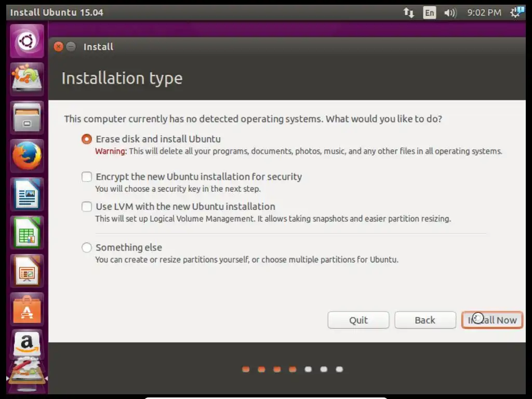Open the Install Ubuntu launcher icon
Viewport: 532px width, 399px height.
click(x=27, y=79)
